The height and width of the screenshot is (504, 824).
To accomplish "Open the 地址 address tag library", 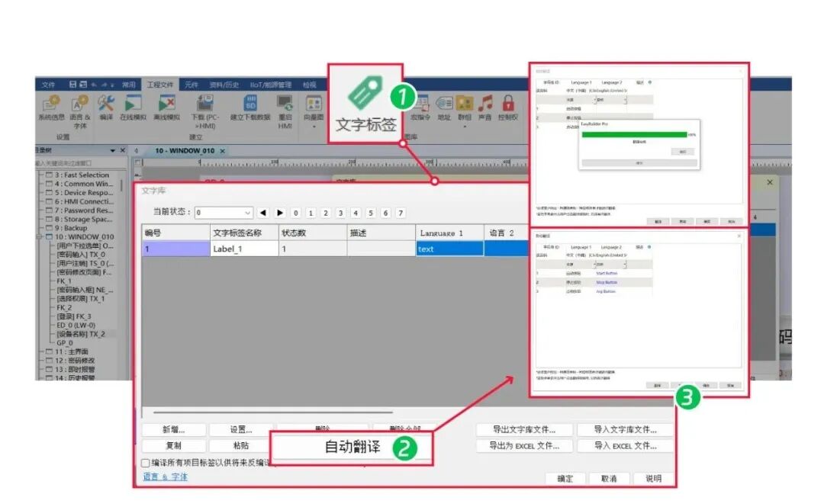I will click(444, 108).
